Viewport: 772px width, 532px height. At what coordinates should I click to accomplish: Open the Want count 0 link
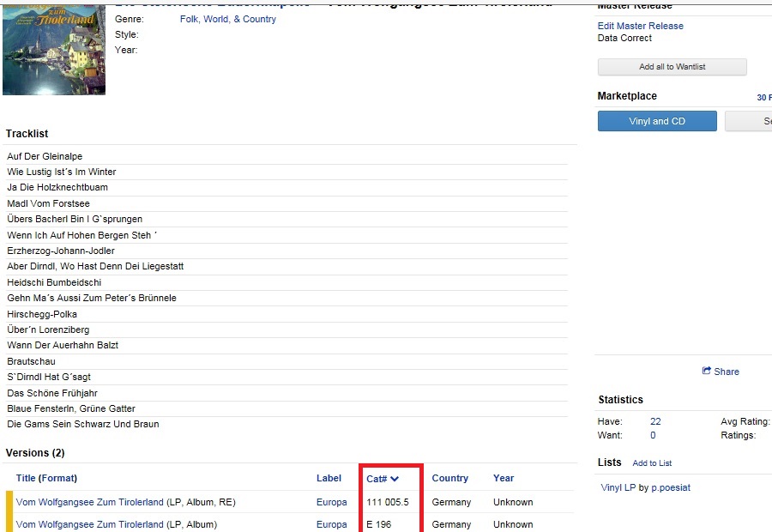pos(653,435)
